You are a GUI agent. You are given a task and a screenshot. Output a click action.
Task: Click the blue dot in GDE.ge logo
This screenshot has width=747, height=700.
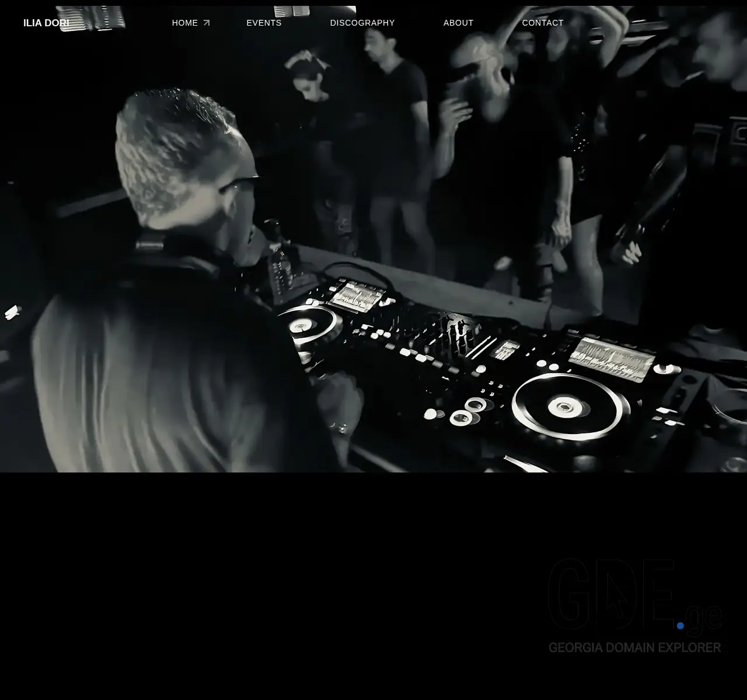click(680, 625)
